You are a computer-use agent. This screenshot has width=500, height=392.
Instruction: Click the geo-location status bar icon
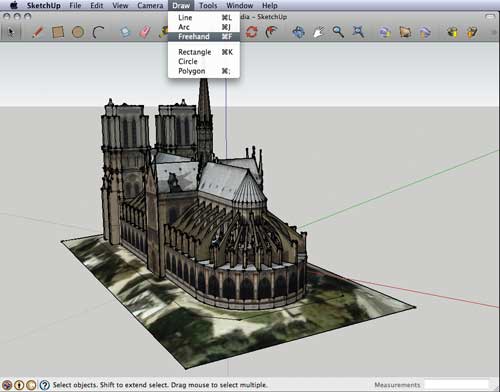point(7,385)
